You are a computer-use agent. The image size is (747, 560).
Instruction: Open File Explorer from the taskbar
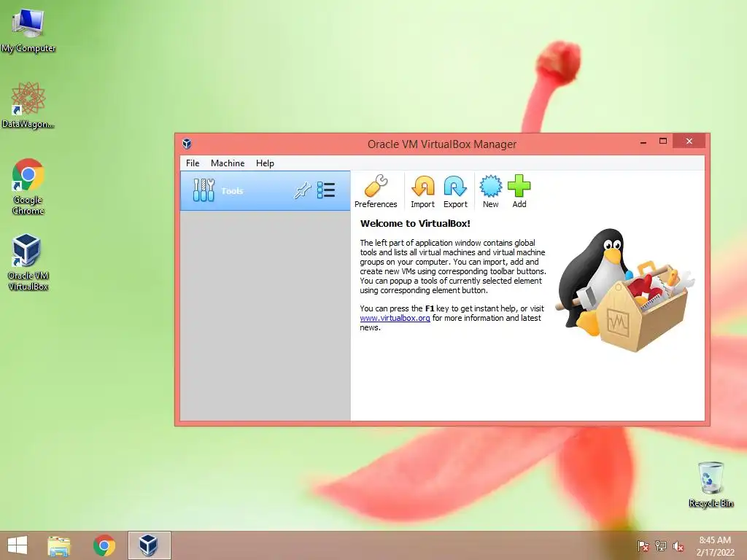(x=59, y=545)
